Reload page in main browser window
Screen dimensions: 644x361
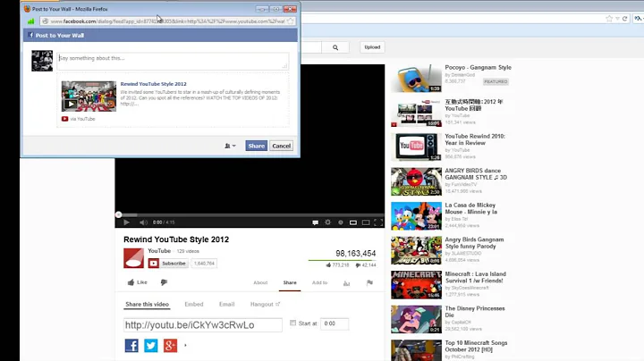[x=624, y=19]
